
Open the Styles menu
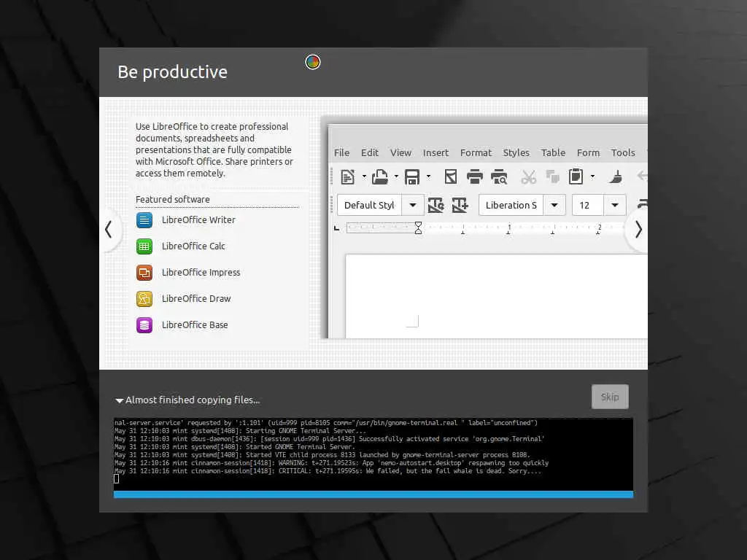[516, 153]
